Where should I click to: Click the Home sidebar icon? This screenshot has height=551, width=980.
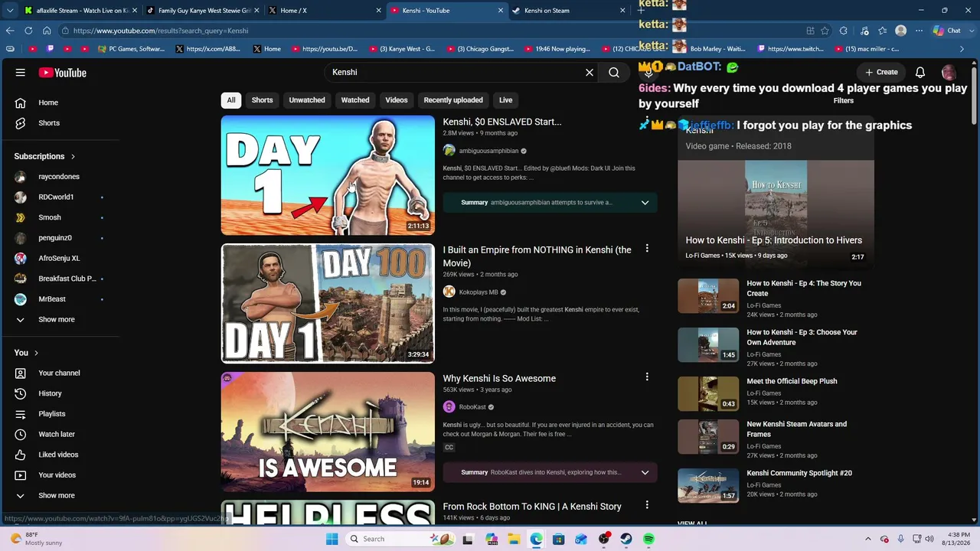click(x=21, y=103)
